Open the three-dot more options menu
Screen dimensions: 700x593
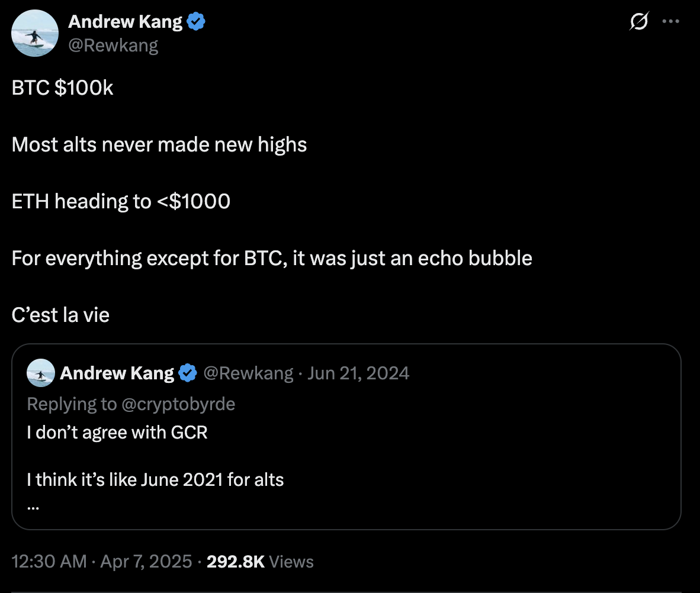(x=670, y=22)
